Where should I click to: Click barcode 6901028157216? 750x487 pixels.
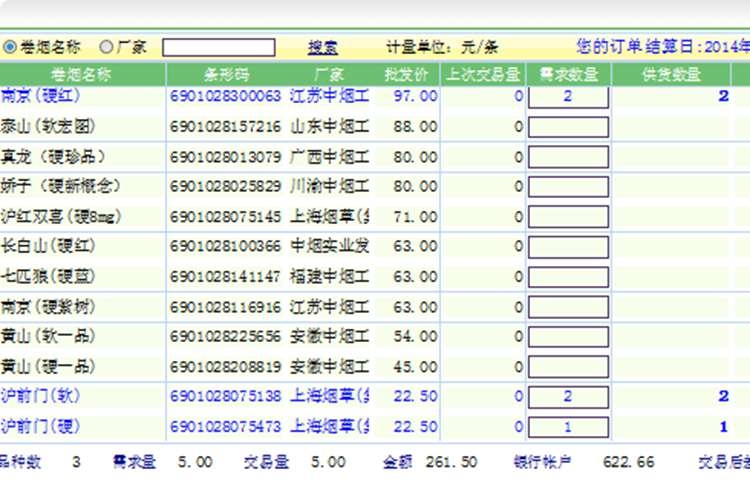pos(225,127)
